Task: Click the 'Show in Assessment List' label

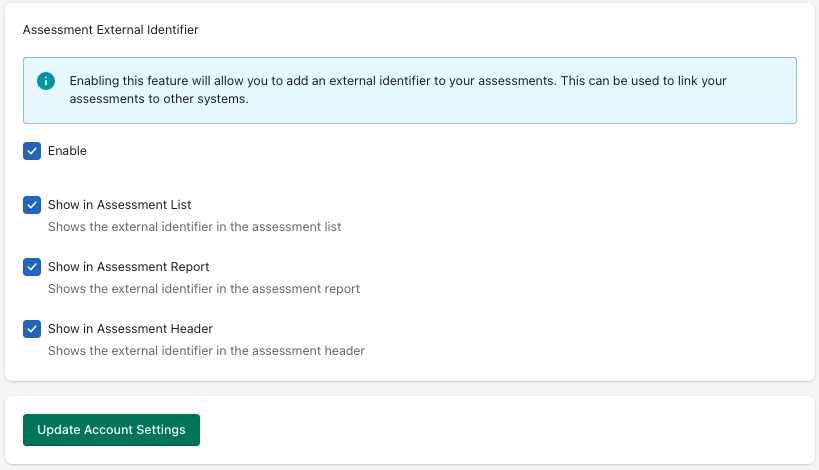Action: point(119,205)
